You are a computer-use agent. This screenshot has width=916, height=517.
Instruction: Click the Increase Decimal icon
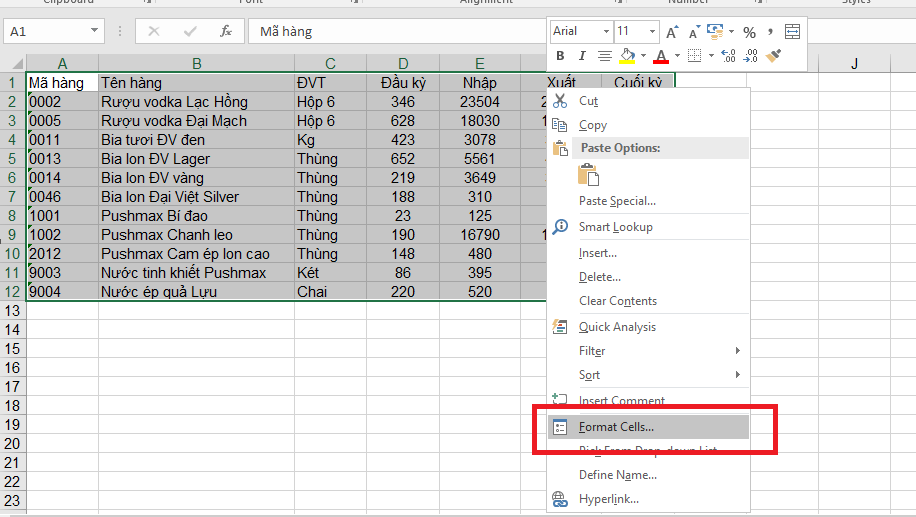tap(727, 56)
